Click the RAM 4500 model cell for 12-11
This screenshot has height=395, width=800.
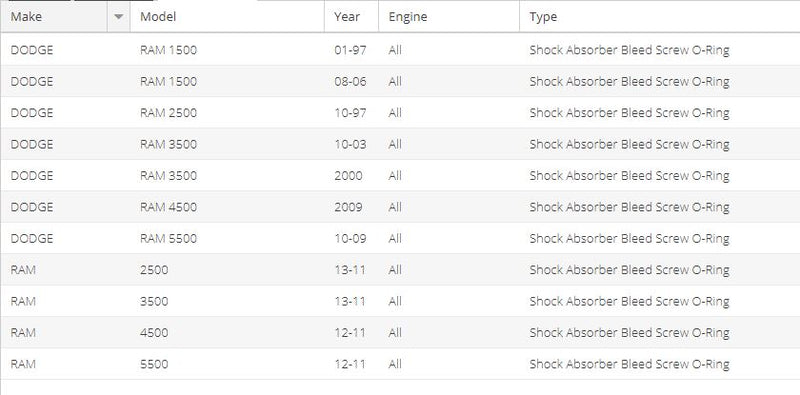[x=154, y=333]
